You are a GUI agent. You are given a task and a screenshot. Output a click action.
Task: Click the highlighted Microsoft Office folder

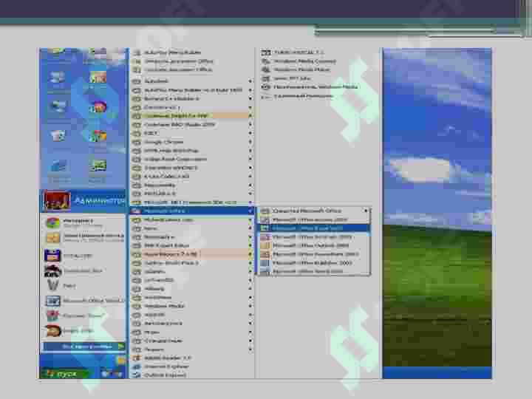click(x=191, y=211)
